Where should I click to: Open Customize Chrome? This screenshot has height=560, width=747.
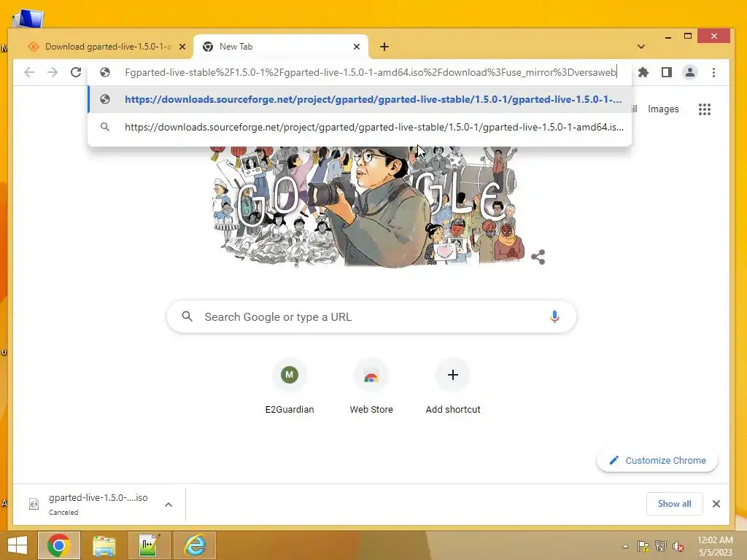(x=657, y=461)
